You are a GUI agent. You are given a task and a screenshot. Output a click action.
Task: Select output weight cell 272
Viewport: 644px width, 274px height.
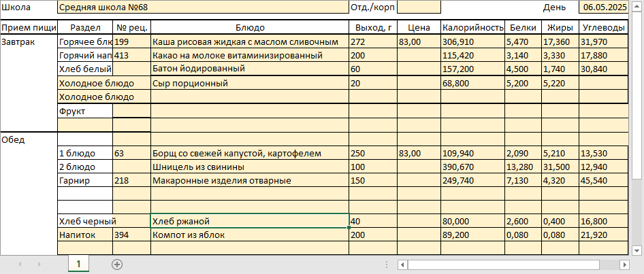[373, 41]
